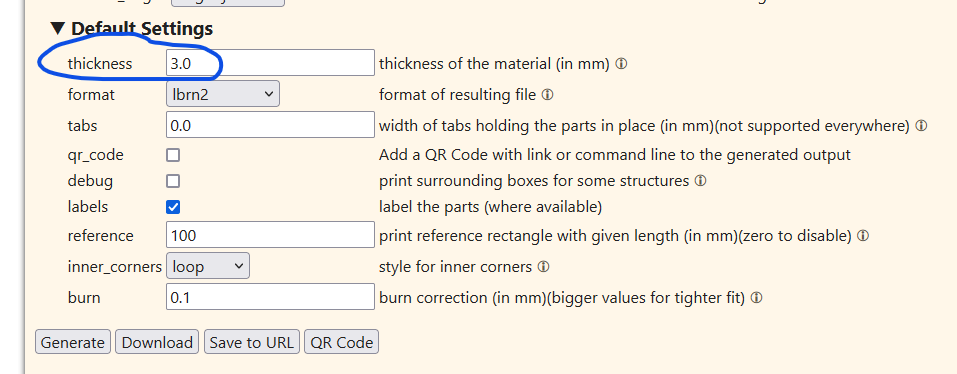Image resolution: width=957 pixels, height=374 pixels.
Task: Click the QR Code button
Action: 342,342
